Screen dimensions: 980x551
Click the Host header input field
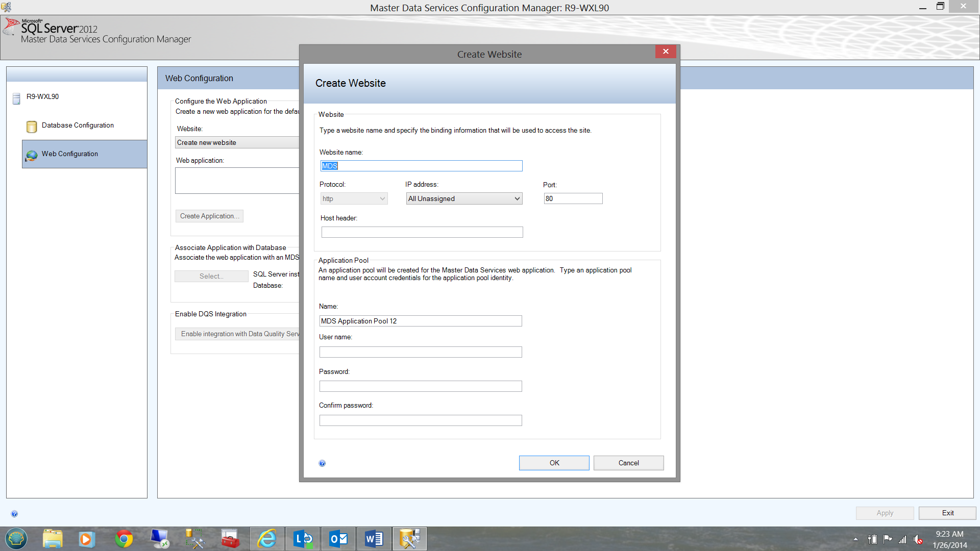coord(422,232)
